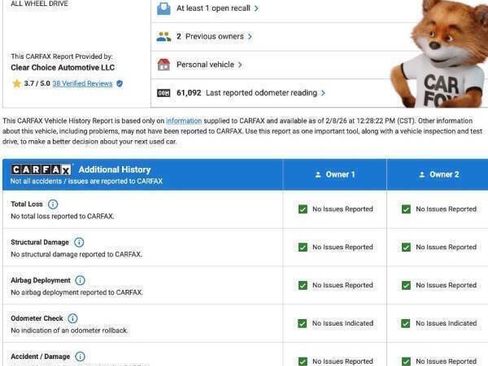Click the 'Structural Damage' row label
The height and width of the screenshot is (366, 488).
coord(40,242)
